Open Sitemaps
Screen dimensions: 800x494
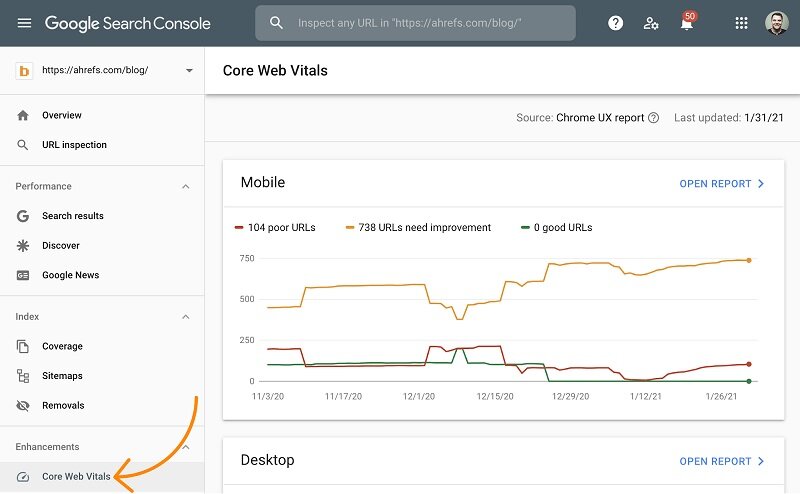tap(62, 376)
